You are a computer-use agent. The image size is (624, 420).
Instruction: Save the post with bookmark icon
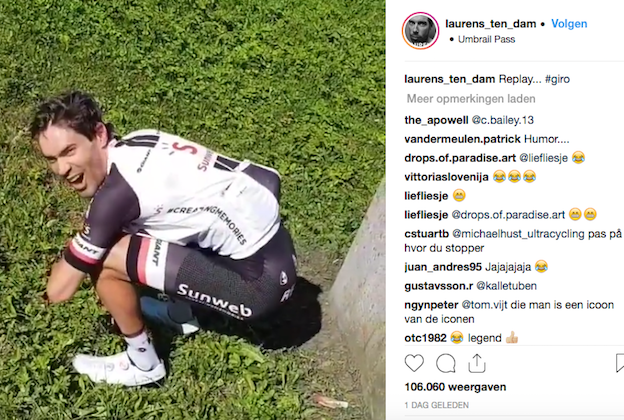620,363
